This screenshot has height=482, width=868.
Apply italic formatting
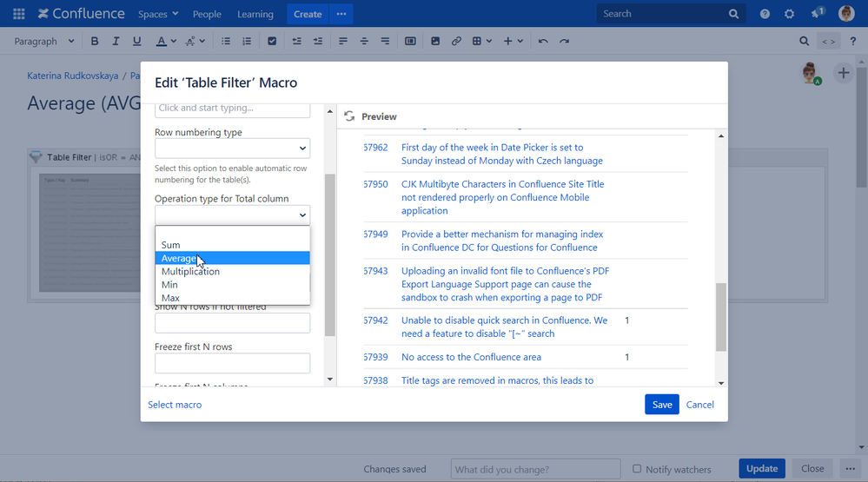click(116, 41)
